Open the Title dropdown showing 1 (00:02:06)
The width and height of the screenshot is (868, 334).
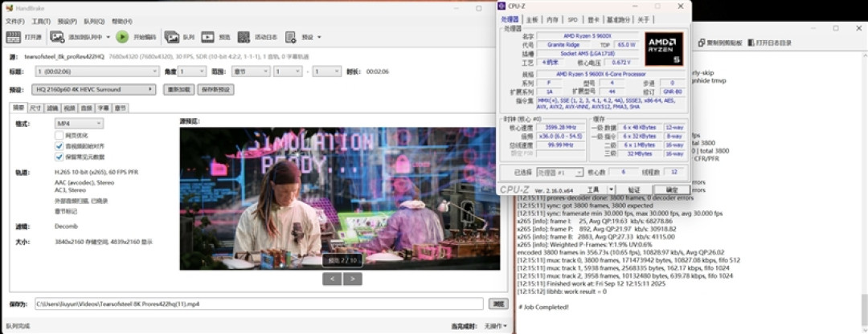[97, 71]
